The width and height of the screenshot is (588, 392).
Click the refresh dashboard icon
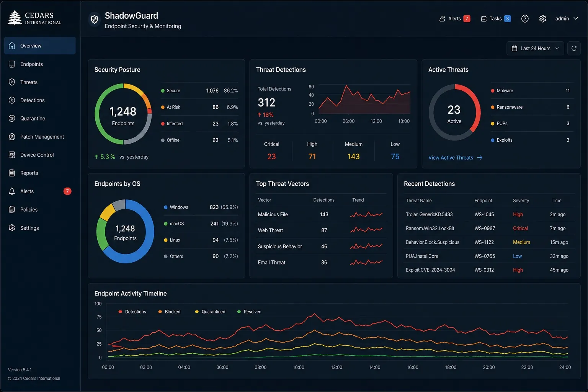click(574, 48)
